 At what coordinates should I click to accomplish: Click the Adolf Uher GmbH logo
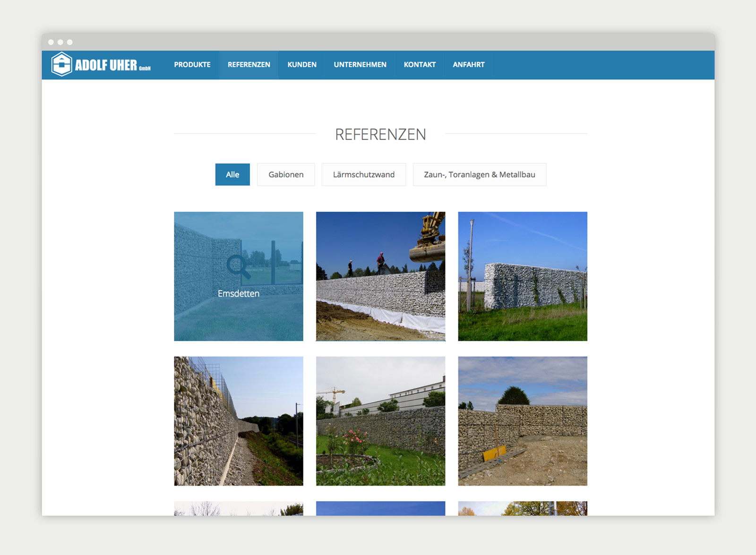pos(101,65)
